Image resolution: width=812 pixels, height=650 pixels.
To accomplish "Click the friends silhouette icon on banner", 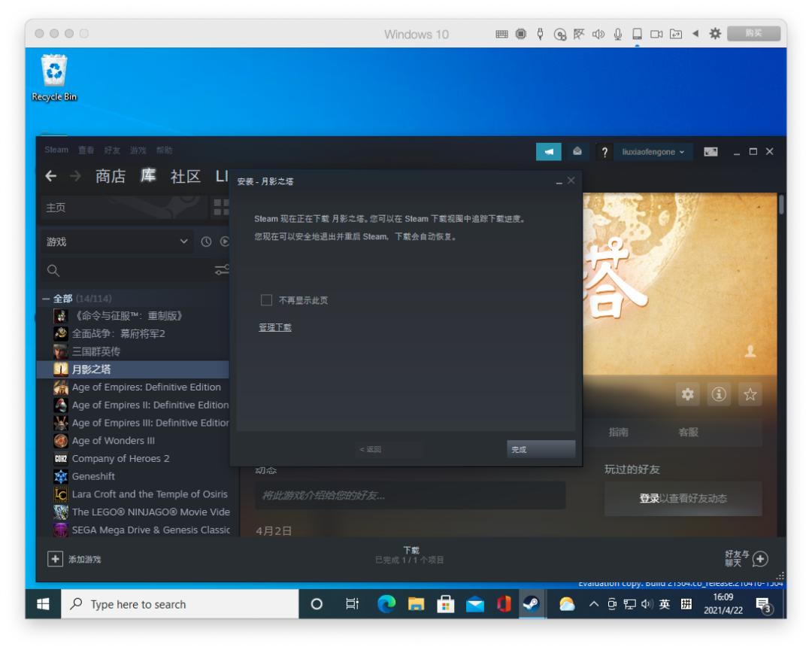I will click(750, 352).
